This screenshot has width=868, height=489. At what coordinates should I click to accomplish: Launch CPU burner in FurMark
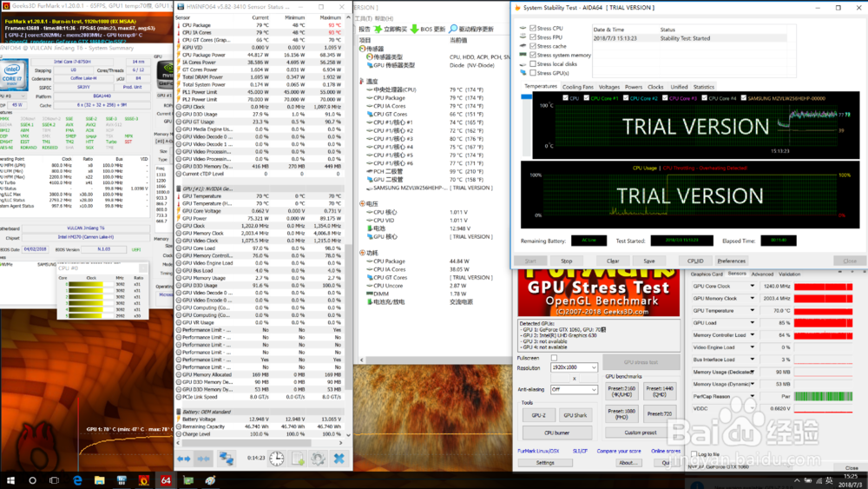557,433
